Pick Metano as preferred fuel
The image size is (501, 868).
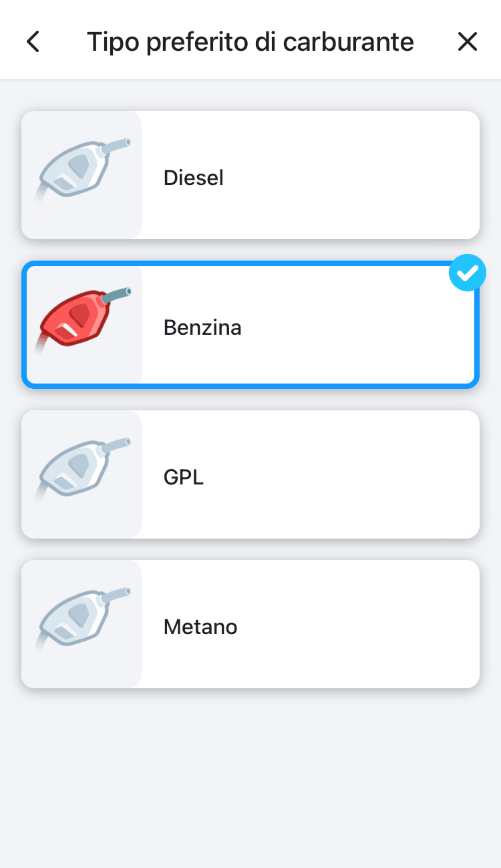coord(307,624)
